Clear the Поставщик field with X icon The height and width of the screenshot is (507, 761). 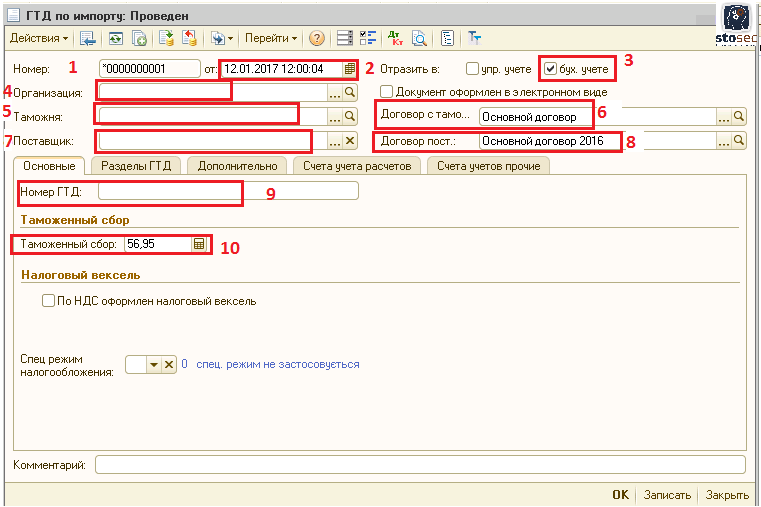(350, 141)
